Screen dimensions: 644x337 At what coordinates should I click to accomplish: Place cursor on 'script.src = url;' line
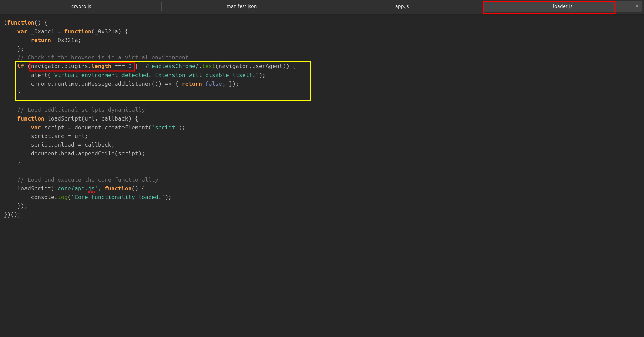[59, 136]
